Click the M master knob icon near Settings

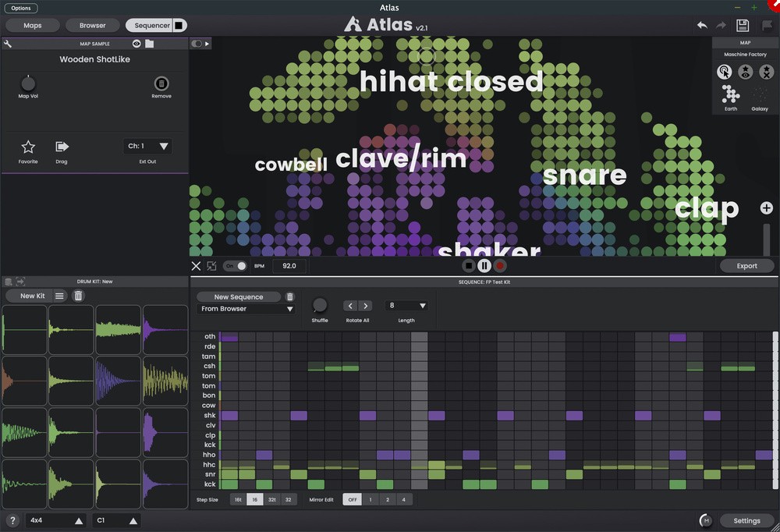click(706, 520)
